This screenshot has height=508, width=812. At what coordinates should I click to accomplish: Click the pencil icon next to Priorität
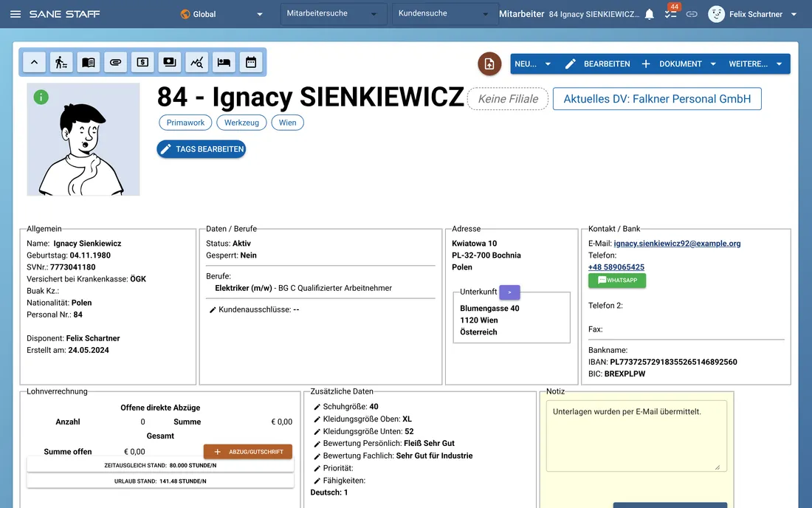click(317, 469)
